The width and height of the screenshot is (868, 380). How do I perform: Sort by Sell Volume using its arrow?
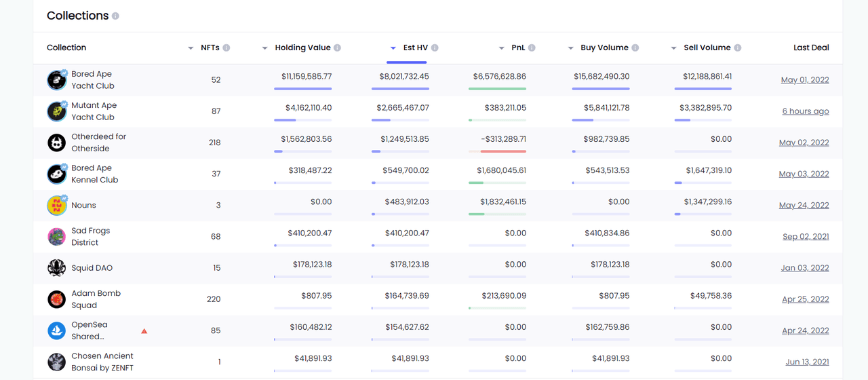coord(673,48)
